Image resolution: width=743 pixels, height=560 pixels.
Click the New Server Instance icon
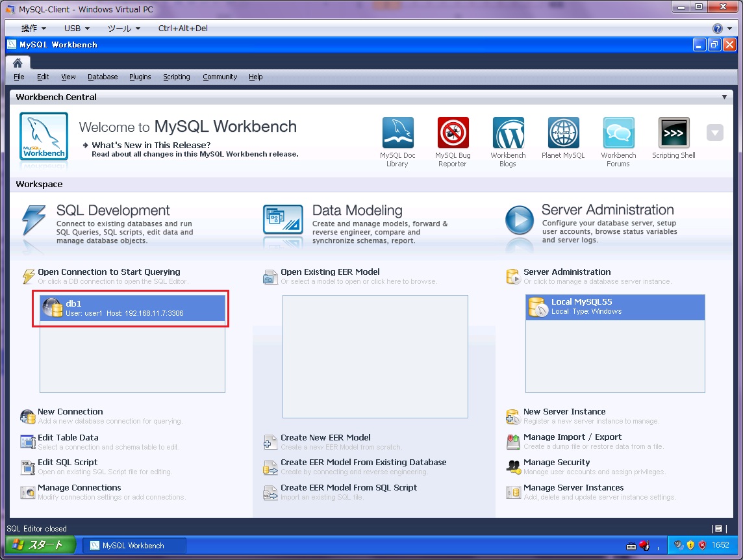(513, 417)
